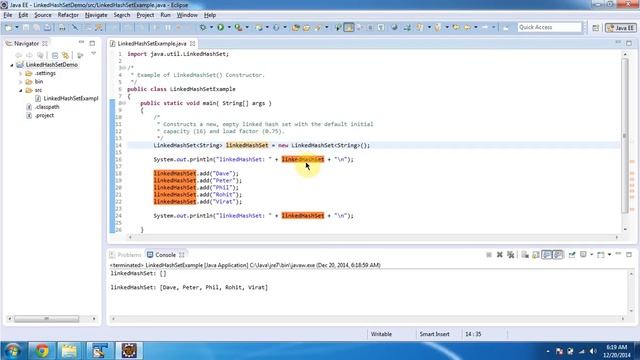The image size is (640, 360).
Task: Click the Save disk icon in toolbar
Action: (x=26, y=27)
